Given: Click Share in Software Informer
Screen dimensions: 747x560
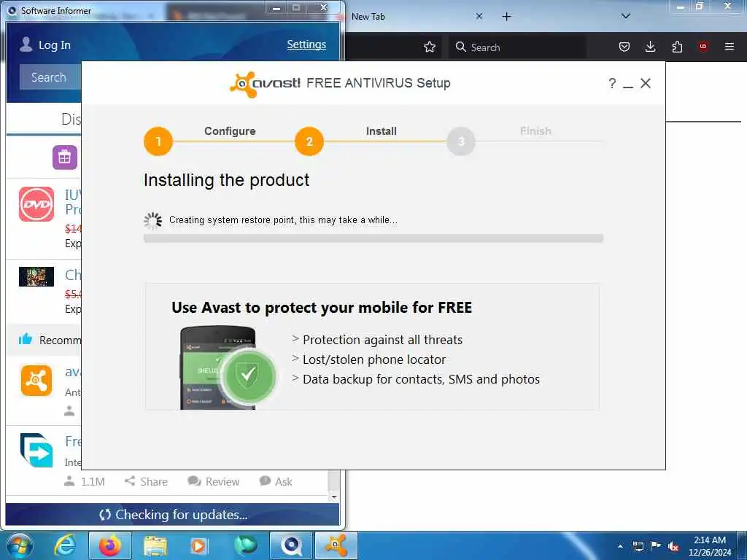Looking at the screenshot, I should (146, 481).
